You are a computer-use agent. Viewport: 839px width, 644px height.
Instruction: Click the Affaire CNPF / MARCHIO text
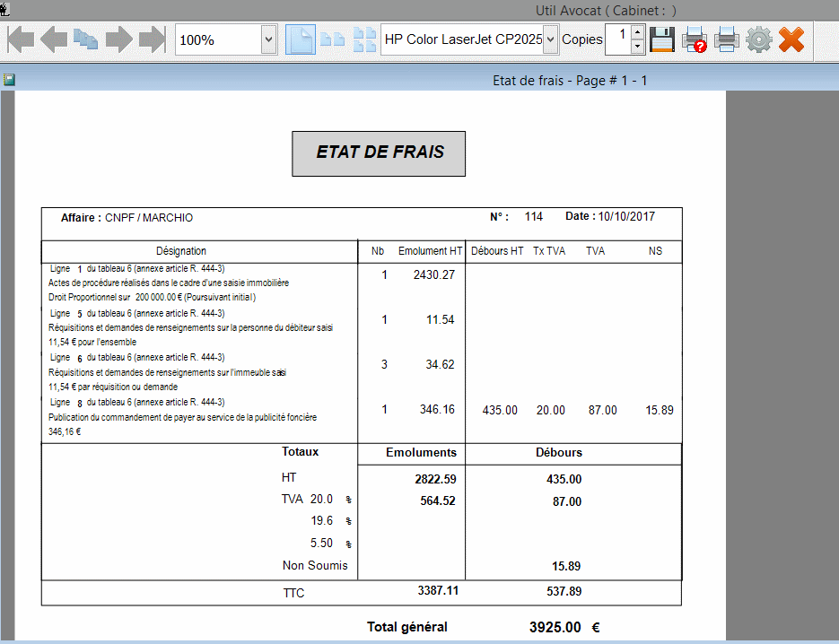click(x=127, y=218)
